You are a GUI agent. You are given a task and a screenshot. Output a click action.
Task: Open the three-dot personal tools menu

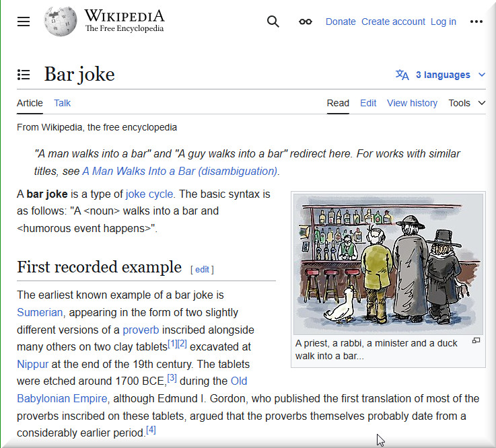(x=476, y=22)
